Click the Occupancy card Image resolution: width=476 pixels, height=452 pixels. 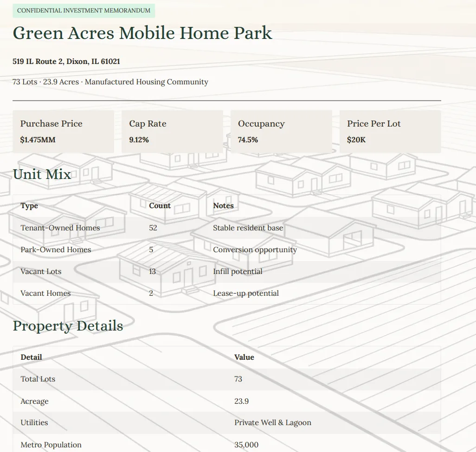tap(282, 131)
